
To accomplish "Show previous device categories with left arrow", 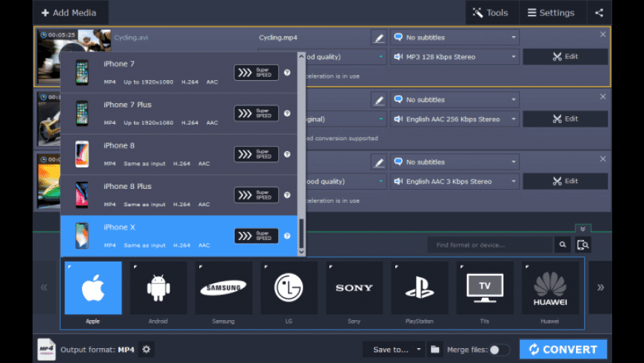I will click(x=44, y=287).
